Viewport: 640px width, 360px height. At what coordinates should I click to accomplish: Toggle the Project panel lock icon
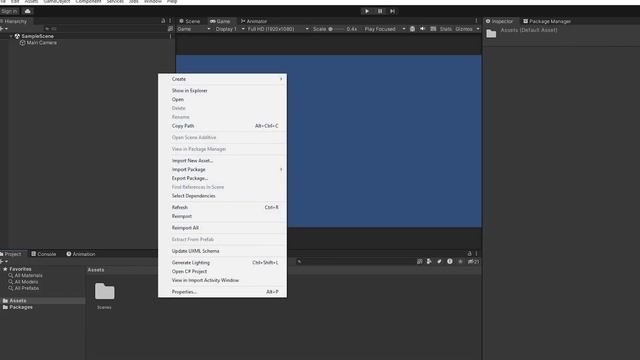coord(469,253)
